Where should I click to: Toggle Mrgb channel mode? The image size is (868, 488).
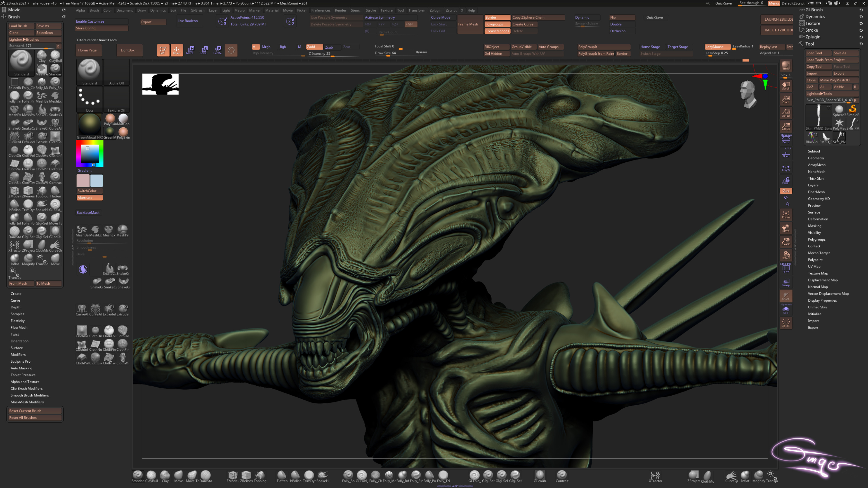[266, 47]
